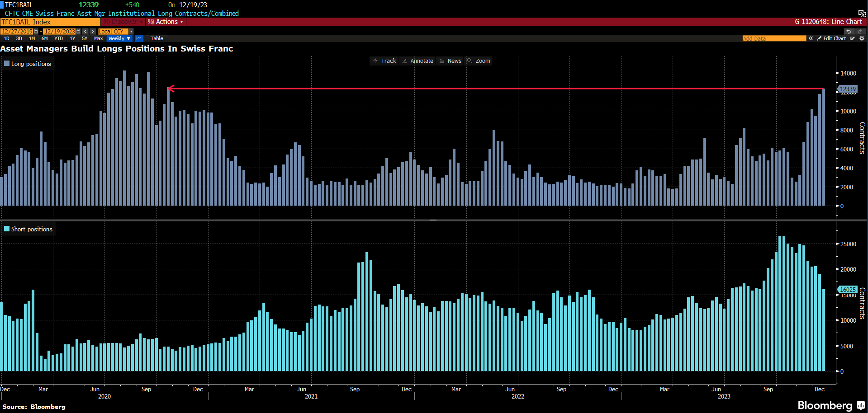This screenshot has width=868, height=413.
Task: Open end date calendar picker
Action: point(78,32)
